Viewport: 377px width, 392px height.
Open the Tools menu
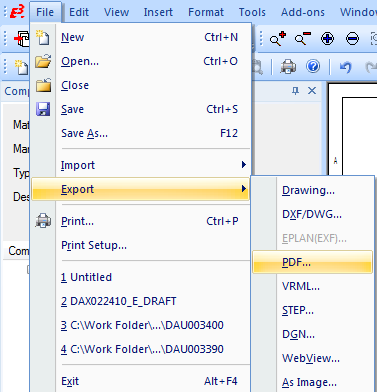point(252,12)
